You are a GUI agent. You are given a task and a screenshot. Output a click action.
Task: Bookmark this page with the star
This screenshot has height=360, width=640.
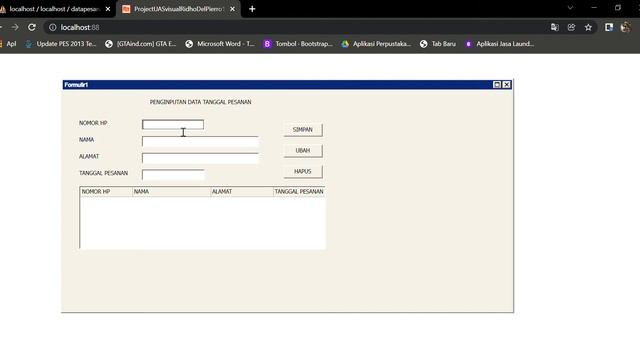click(588, 27)
